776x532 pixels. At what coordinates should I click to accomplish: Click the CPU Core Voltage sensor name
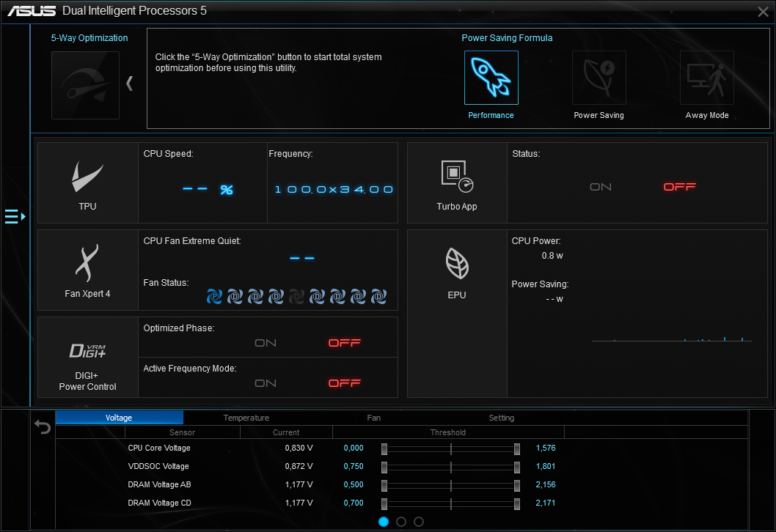click(159, 448)
